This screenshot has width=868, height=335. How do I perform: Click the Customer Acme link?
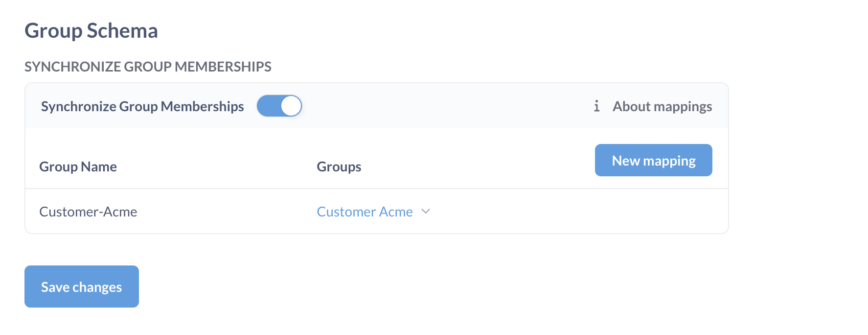(365, 212)
